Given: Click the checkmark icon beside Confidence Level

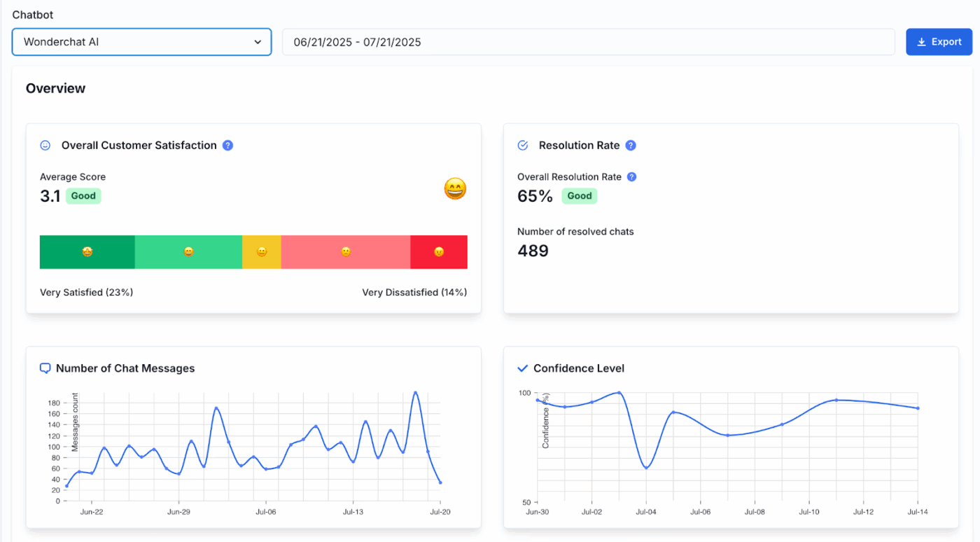Looking at the screenshot, I should pos(521,368).
